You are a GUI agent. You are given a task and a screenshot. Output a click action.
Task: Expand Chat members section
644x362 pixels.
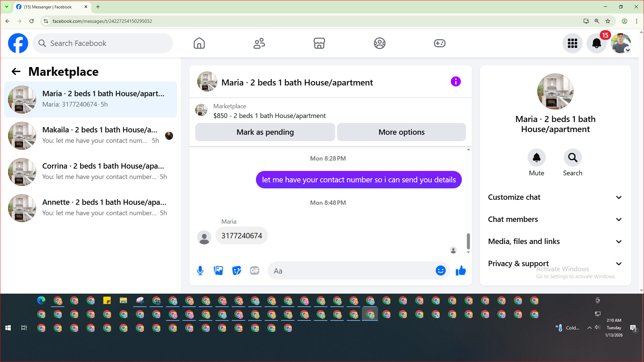555,219
